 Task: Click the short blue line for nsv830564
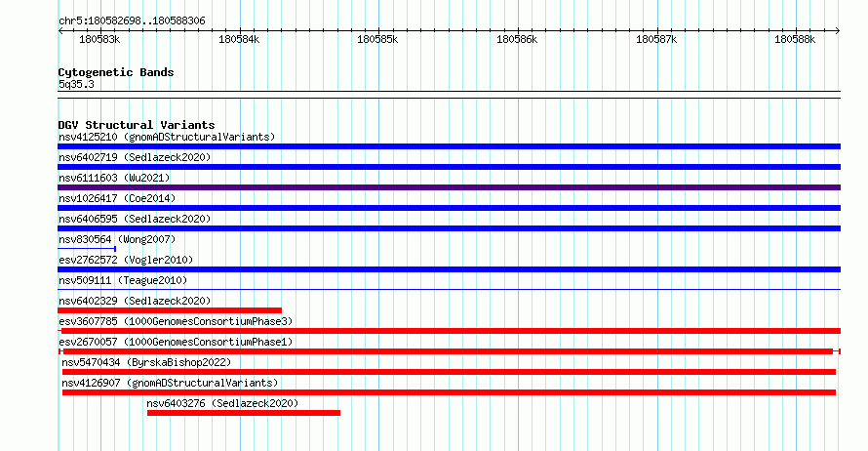click(87, 249)
